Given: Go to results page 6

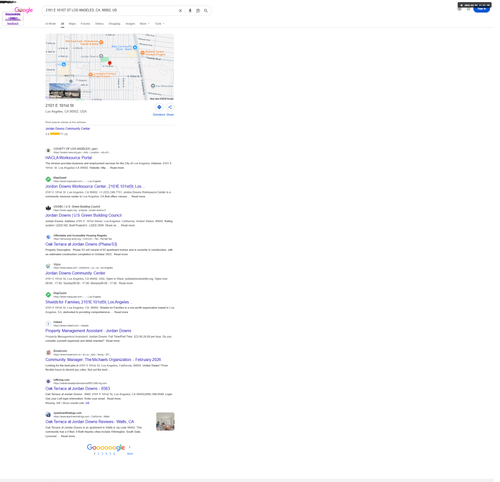Looking at the screenshot, I should pyautogui.click(x=114, y=454).
